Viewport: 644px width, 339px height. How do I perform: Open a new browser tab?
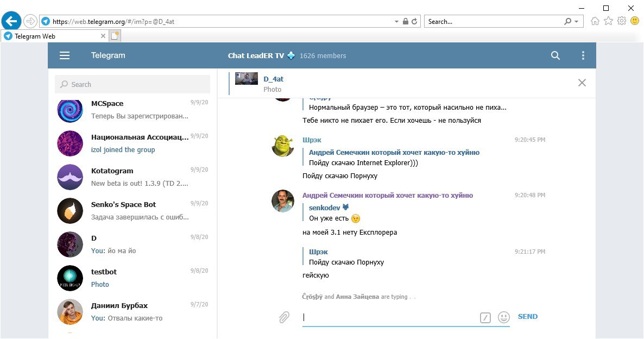click(x=115, y=36)
